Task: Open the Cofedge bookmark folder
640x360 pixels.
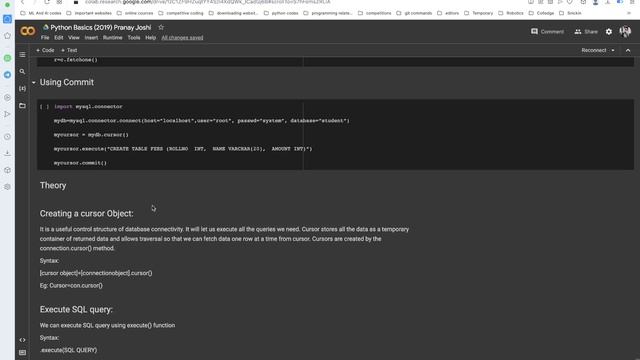Action: pos(542,13)
